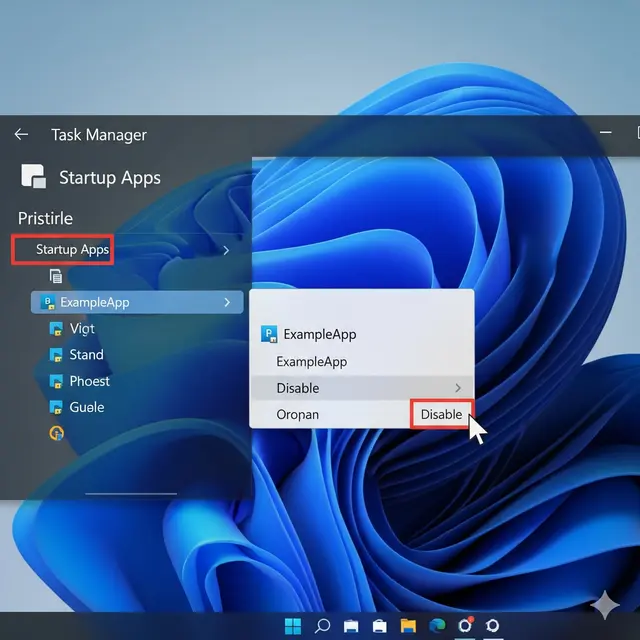Image resolution: width=640 pixels, height=640 pixels.
Task: Click the copy pages icon under Startup Apps
Action: [56, 276]
